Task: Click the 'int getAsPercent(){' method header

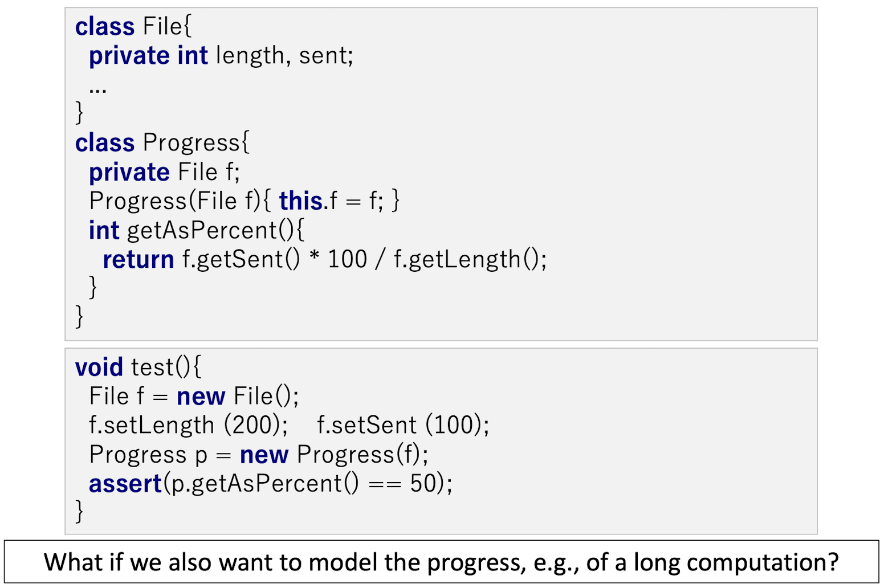Action: pos(197,230)
